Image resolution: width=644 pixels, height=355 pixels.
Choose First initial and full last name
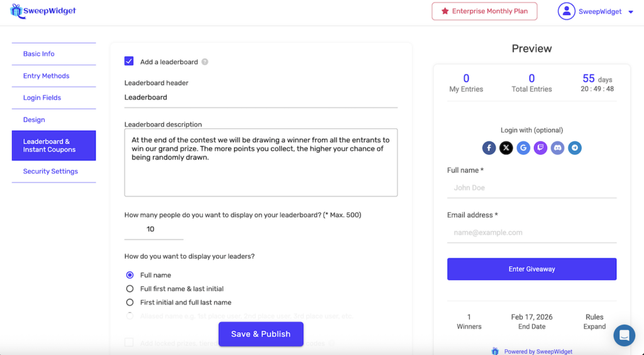pos(130,303)
